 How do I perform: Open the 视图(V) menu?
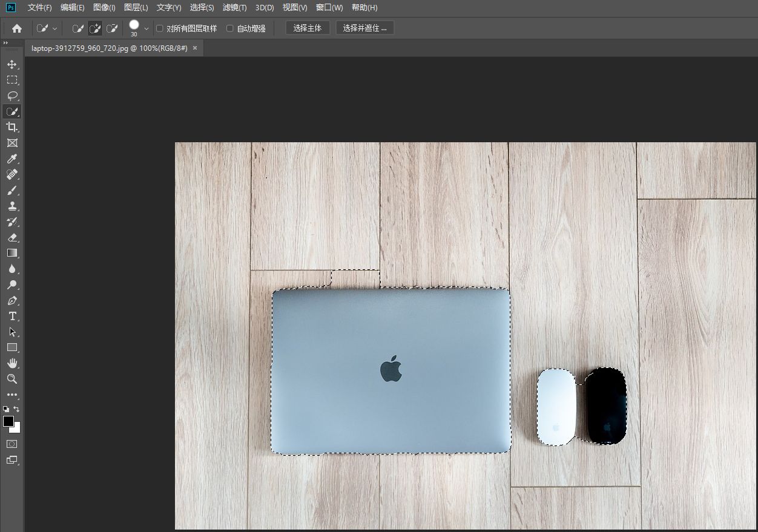pyautogui.click(x=295, y=8)
